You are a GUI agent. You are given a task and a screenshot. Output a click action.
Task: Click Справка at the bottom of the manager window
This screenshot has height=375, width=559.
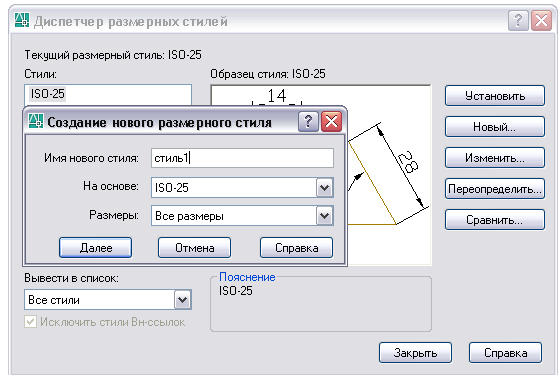click(506, 353)
